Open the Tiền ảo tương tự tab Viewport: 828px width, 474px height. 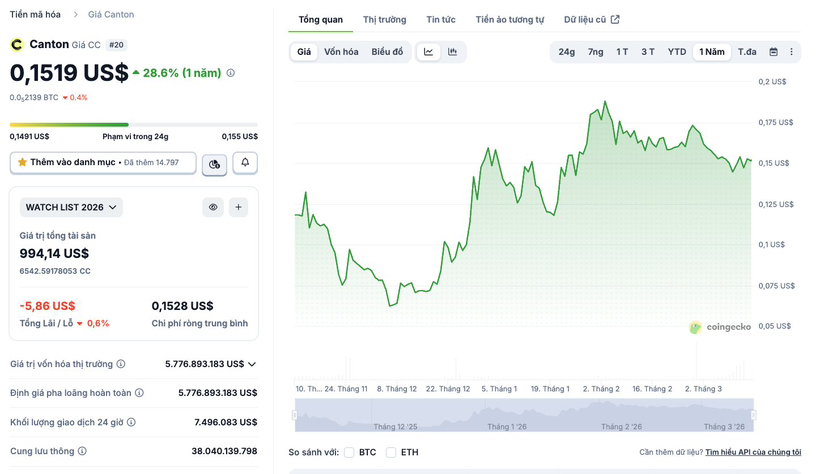pyautogui.click(x=510, y=20)
